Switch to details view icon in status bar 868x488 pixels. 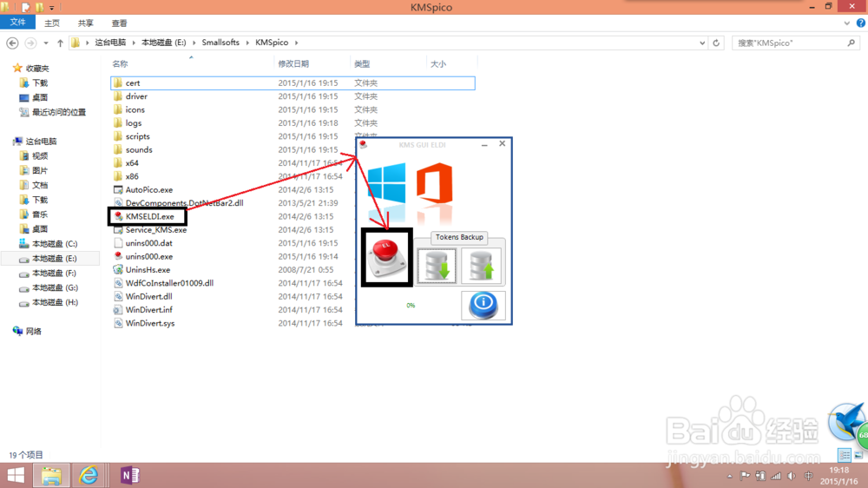(x=845, y=455)
